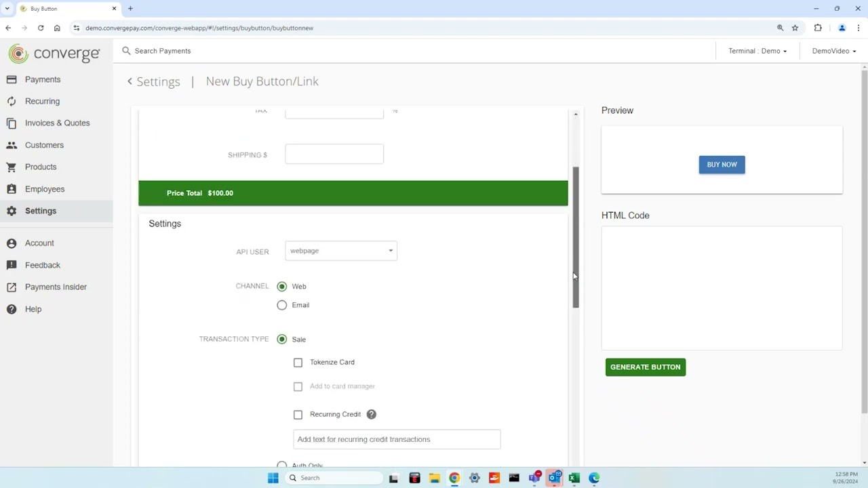Screen dimensions: 868x488
Task: Click the Tax percentage input field
Action: tap(334, 113)
